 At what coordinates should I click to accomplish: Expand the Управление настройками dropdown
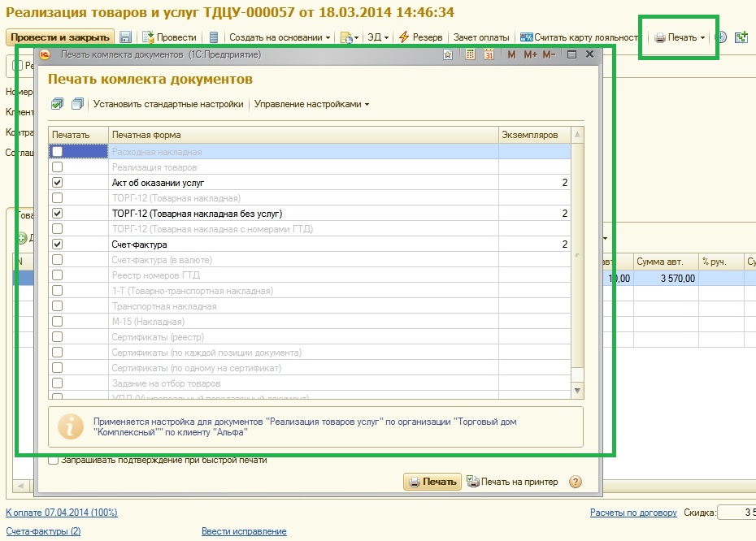[x=311, y=104]
